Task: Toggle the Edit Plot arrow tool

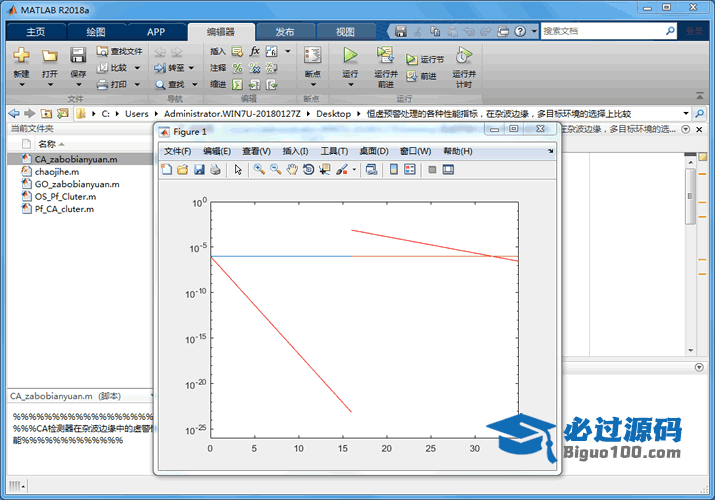Action: 238,170
